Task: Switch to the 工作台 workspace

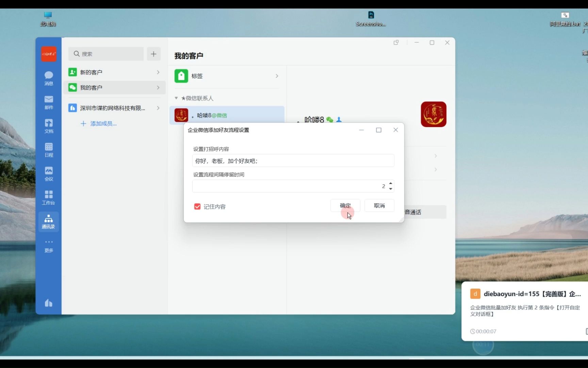Action: tap(49, 198)
